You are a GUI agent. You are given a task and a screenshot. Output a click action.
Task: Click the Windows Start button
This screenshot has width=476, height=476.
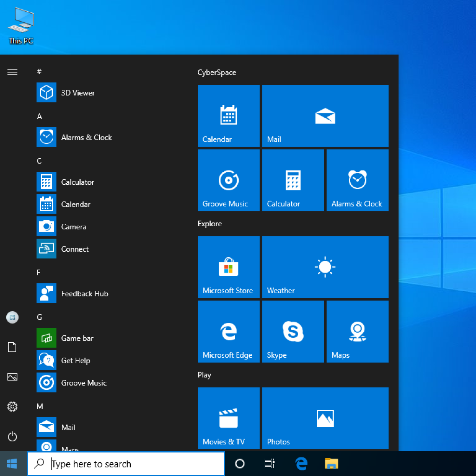[x=12, y=464]
